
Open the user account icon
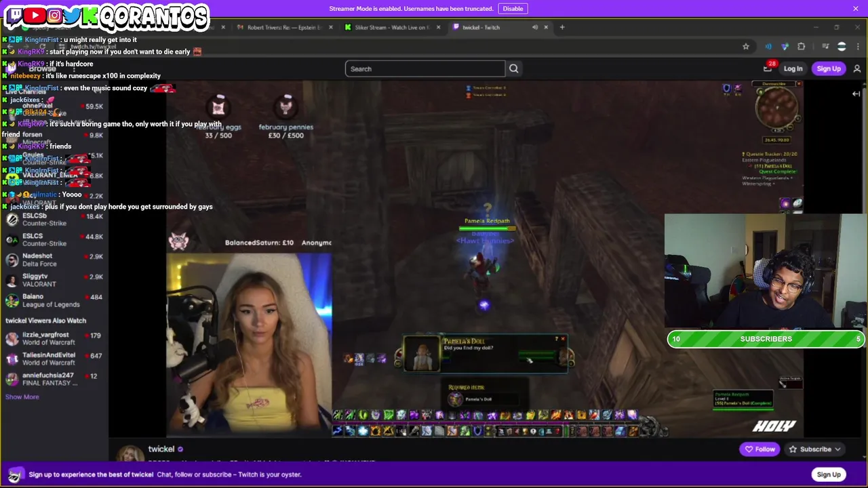[x=857, y=68]
